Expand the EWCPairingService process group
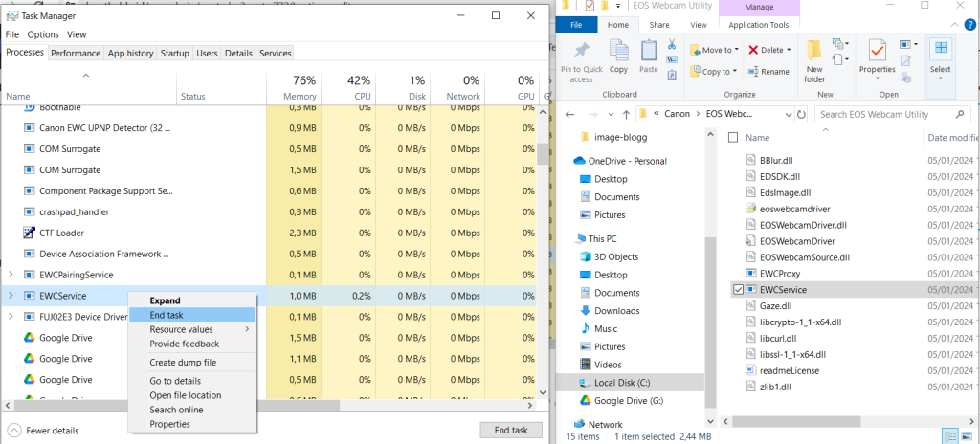The height and width of the screenshot is (444, 980). tap(10, 275)
